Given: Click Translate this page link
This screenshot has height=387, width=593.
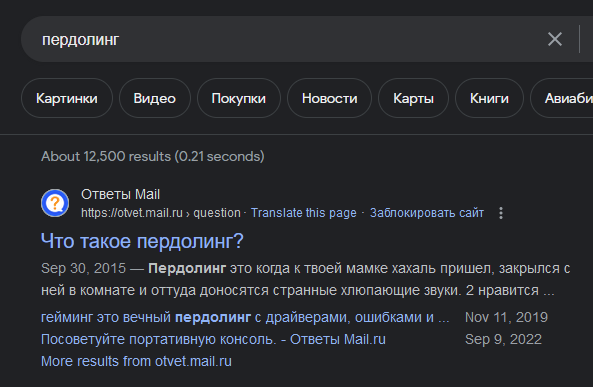Looking at the screenshot, I should (x=304, y=213).
